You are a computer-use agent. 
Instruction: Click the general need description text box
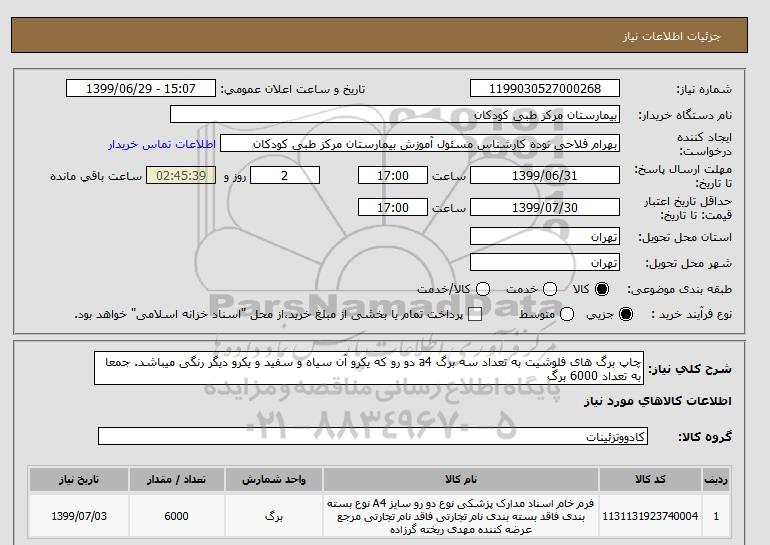click(x=369, y=368)
